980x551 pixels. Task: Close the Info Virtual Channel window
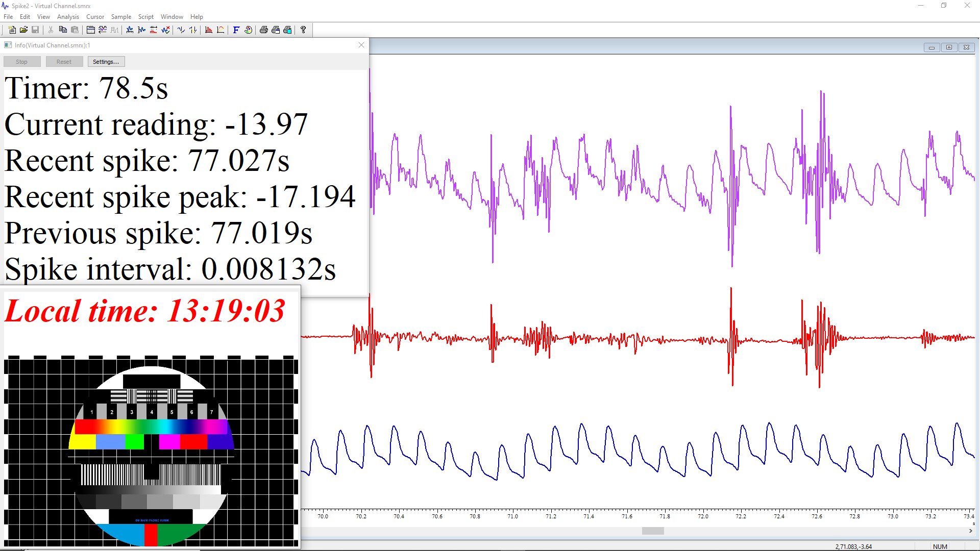click(361, 45)
